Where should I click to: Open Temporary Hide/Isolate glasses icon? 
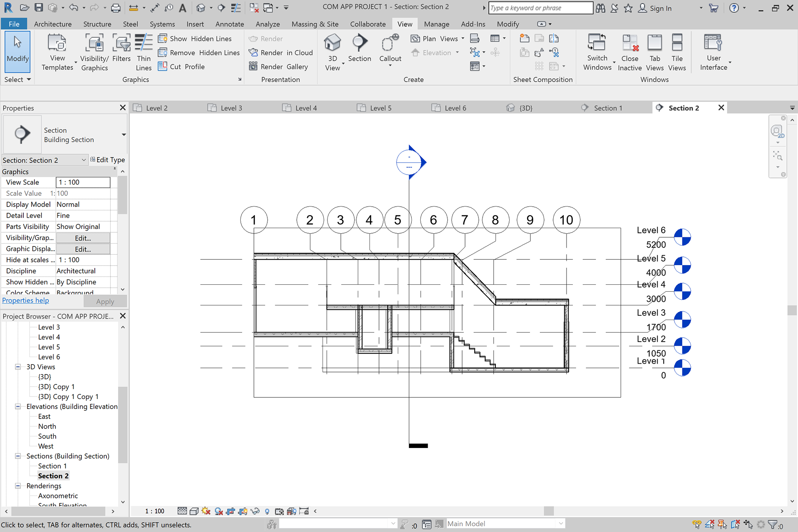[255, 511]
